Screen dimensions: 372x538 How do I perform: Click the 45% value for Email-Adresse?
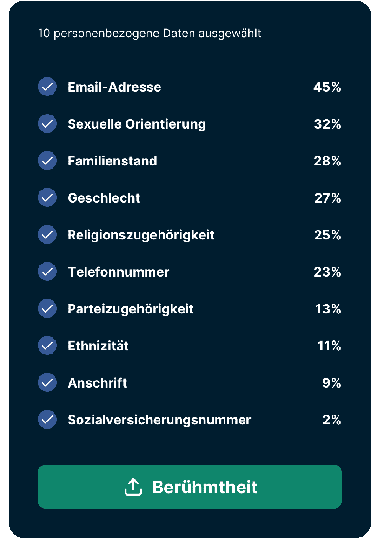327,87
